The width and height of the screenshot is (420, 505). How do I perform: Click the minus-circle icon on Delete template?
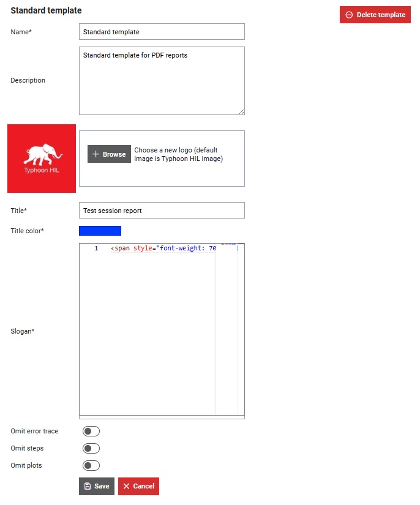349,15
